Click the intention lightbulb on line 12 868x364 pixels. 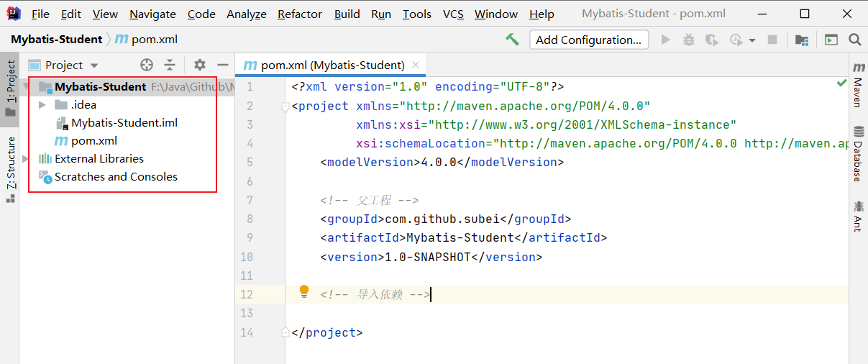pyautogui.click(x=304, y=291)
